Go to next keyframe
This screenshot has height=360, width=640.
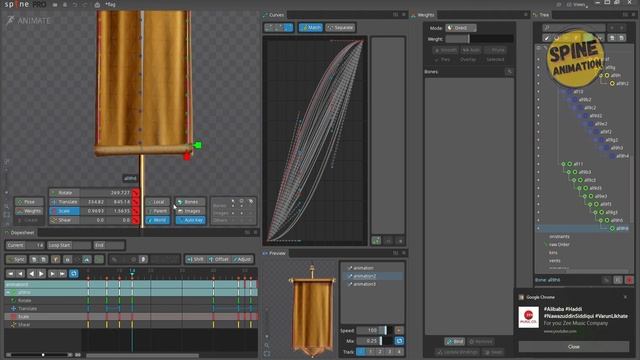[52, 273]
